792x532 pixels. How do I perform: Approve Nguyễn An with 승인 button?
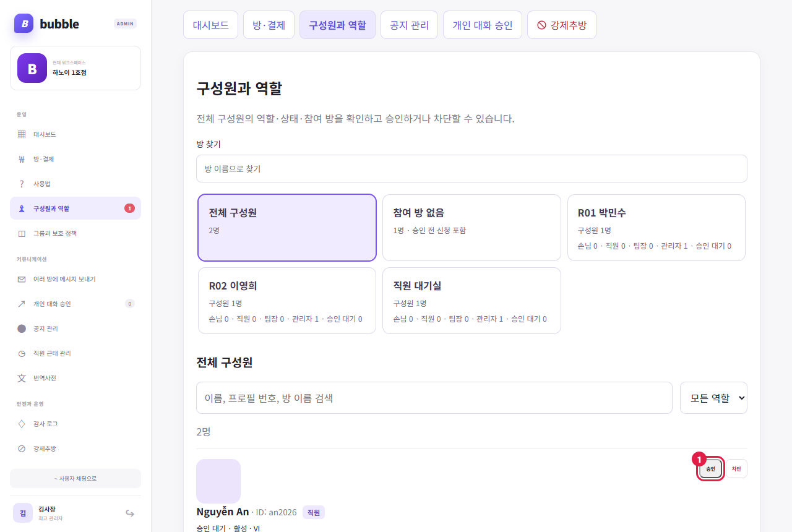(710, 469)
